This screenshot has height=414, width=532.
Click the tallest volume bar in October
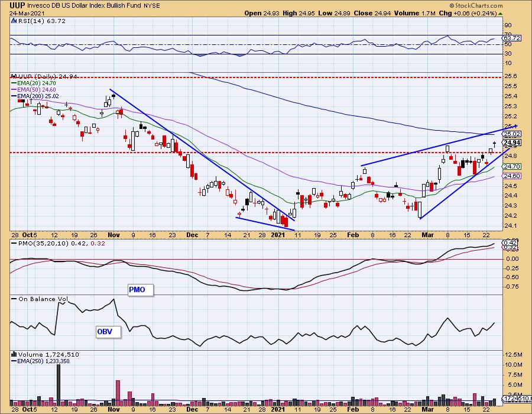pyautogui.click(x=58, y=383)
